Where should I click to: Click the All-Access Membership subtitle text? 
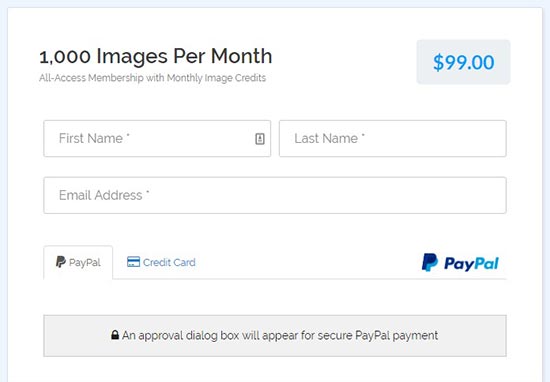click(x=153, y=78)
